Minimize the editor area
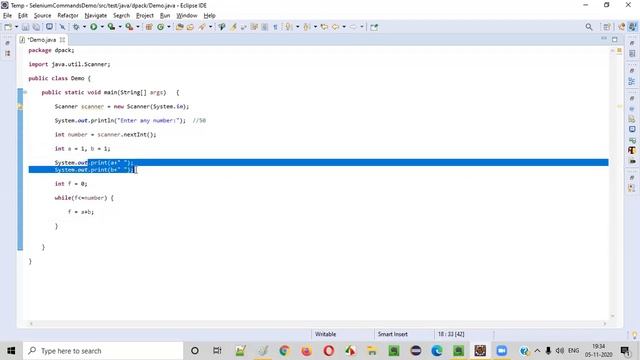This screenshot has height=360, width=640. pos(604,39)
